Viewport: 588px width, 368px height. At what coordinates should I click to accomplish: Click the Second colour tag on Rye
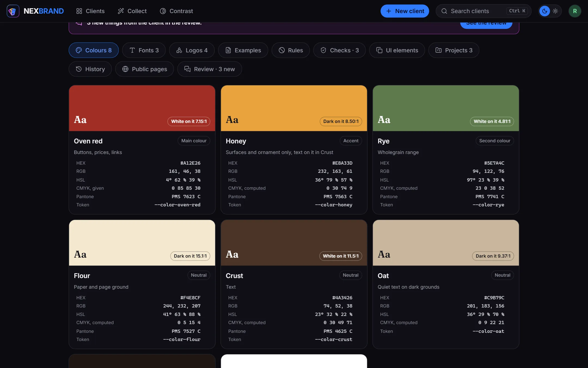tap(495, 141)
